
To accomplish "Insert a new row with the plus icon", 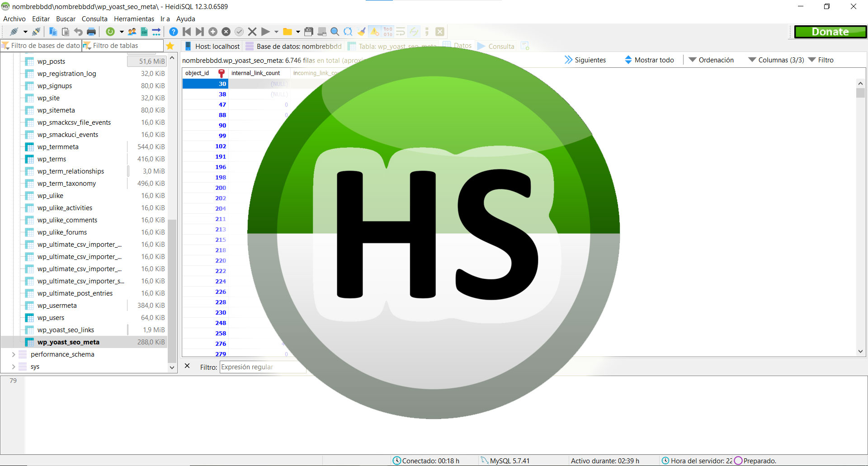I will click(x=212, y=32).
